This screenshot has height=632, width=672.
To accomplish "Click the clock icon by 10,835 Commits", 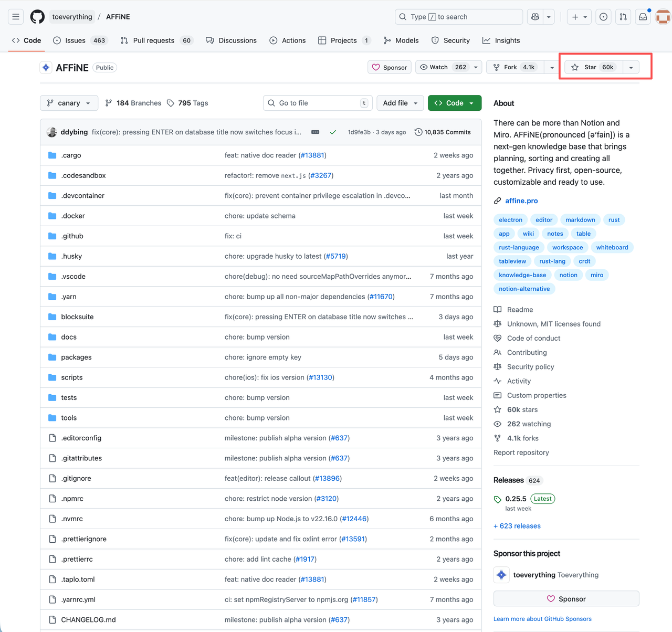I will tap(418, 132).
